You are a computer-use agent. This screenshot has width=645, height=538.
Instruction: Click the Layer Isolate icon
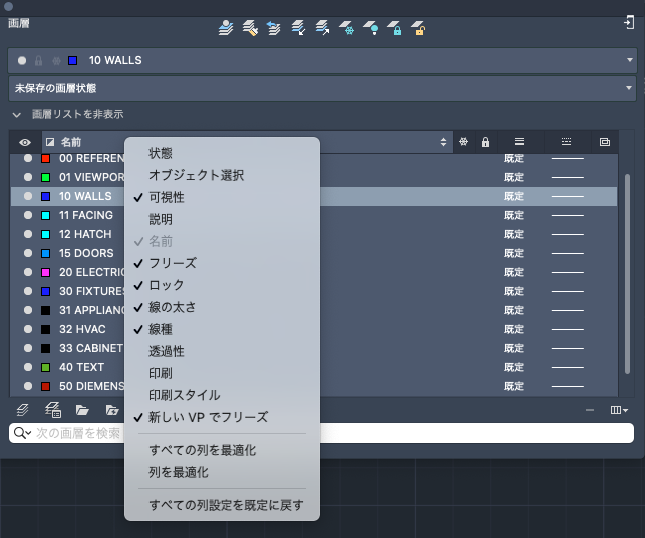[298, 28]
